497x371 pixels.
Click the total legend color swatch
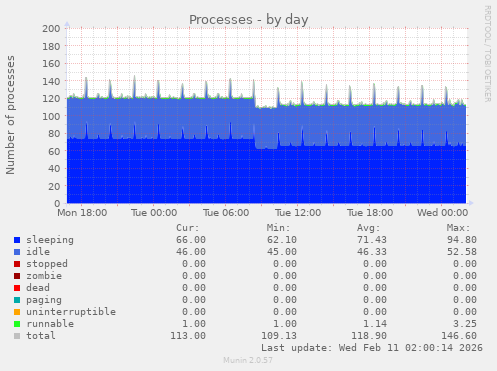17,336
